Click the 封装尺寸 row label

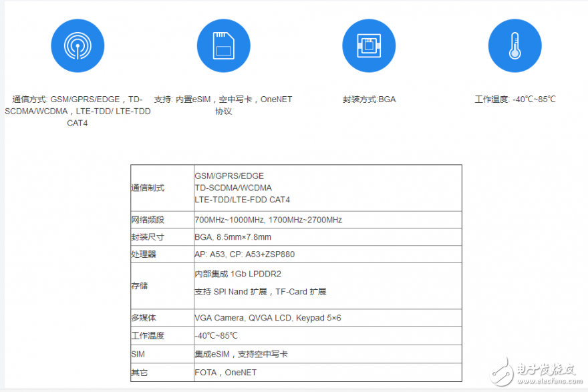[x=148, y=237]
